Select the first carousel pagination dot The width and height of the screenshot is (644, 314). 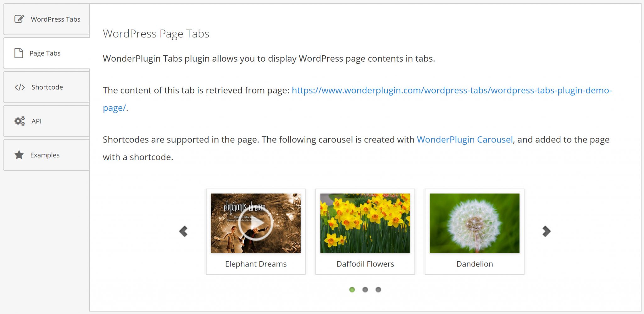coord(352,289)
